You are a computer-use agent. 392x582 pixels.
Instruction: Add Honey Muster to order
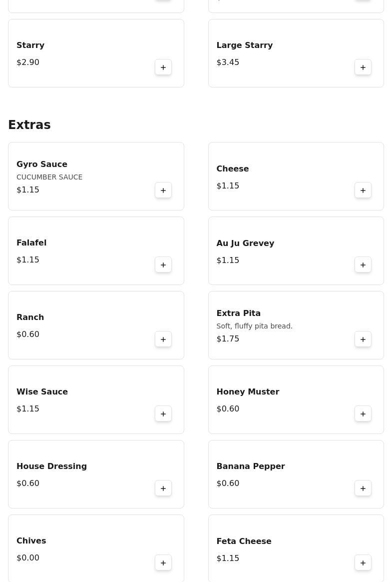[363, 414]
